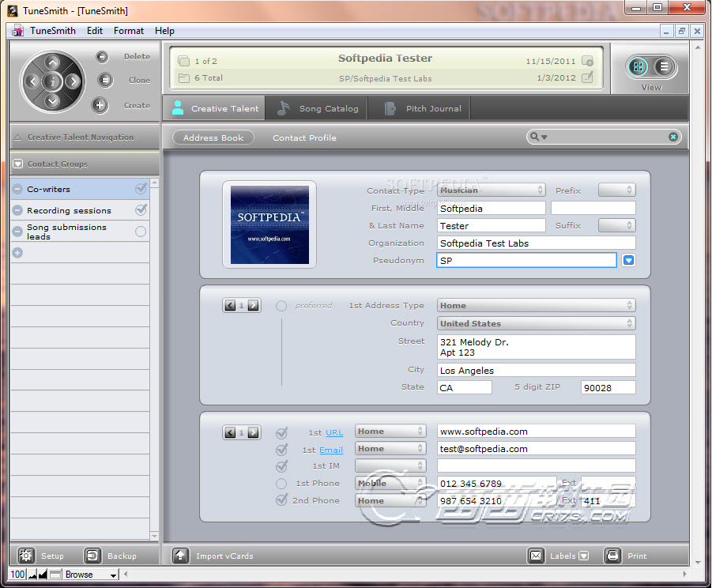Go to the next record with right arrow

pos(72,81)
